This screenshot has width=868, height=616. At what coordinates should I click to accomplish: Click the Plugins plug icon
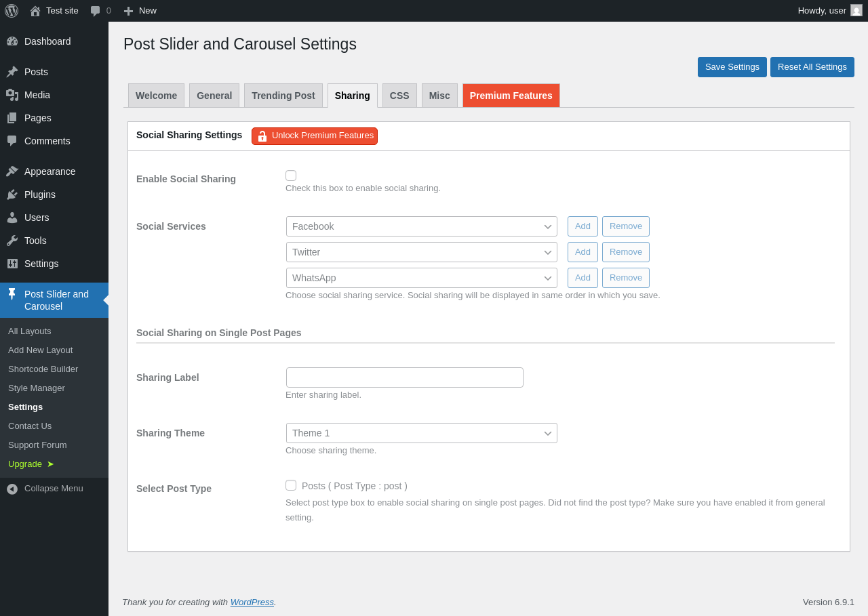coord(12,194)
